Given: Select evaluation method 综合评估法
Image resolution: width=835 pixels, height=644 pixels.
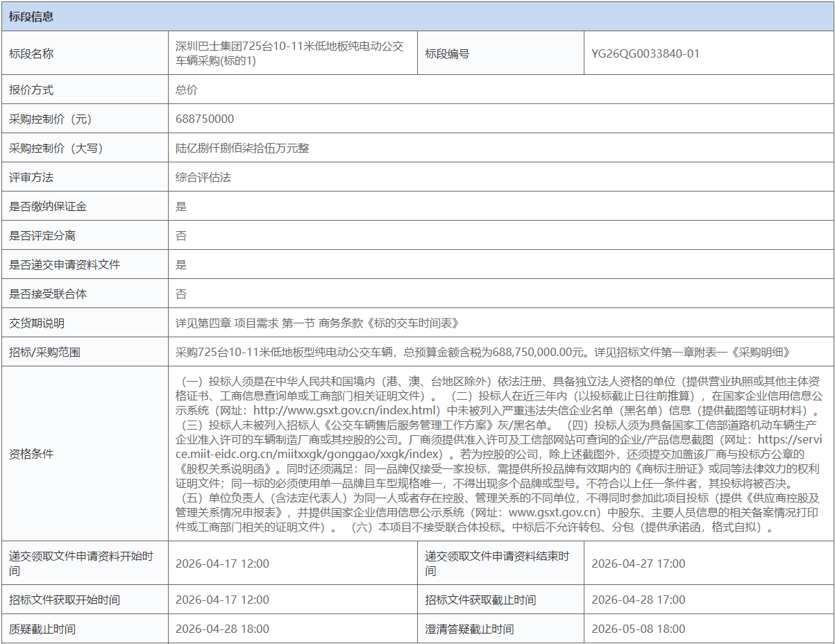Looking at the screenshot, I should (201, 177).
